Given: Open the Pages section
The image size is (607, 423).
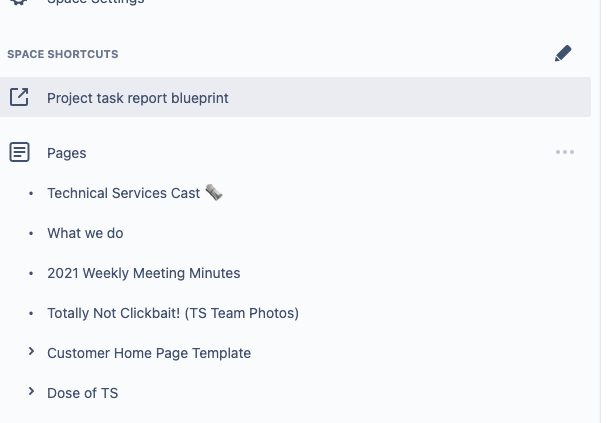Looking at the screenshot, I should pyautogui.click(x=67, y=153).
